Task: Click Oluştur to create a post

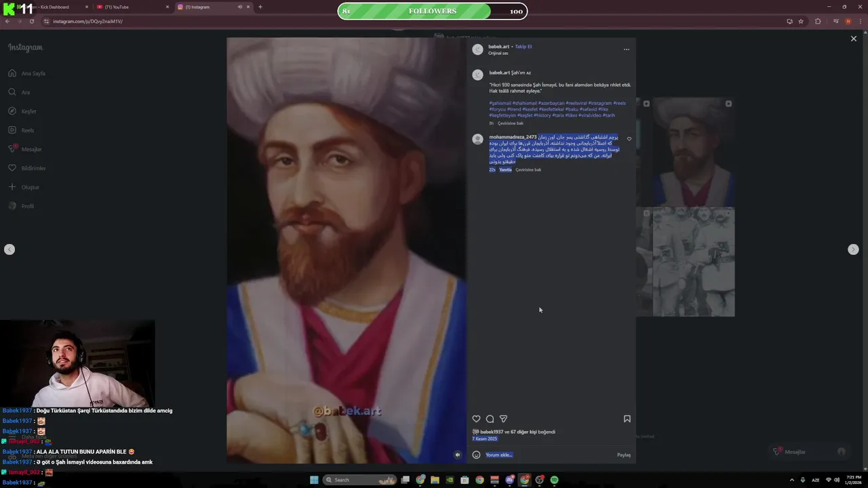Action: coord(24,187)
